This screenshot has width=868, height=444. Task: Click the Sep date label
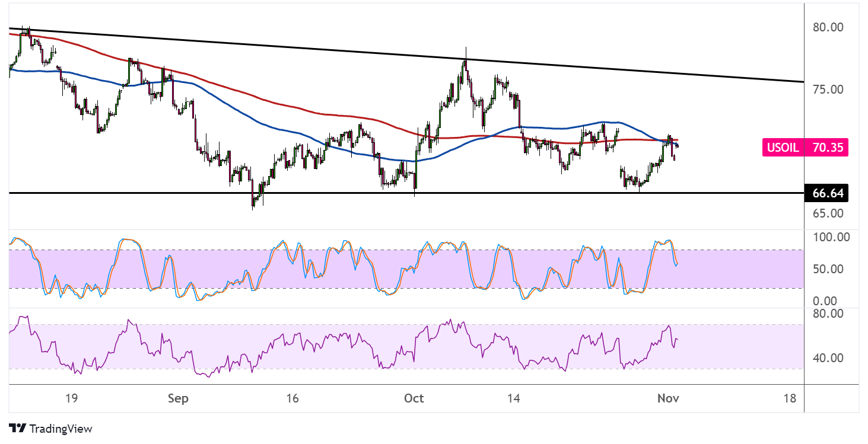click(x=178, y=398)
